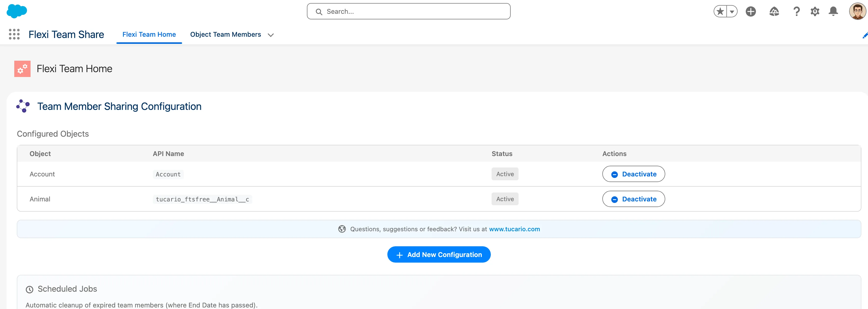
Task: Visit the www.tucario.com link
Action: [514, 229]
